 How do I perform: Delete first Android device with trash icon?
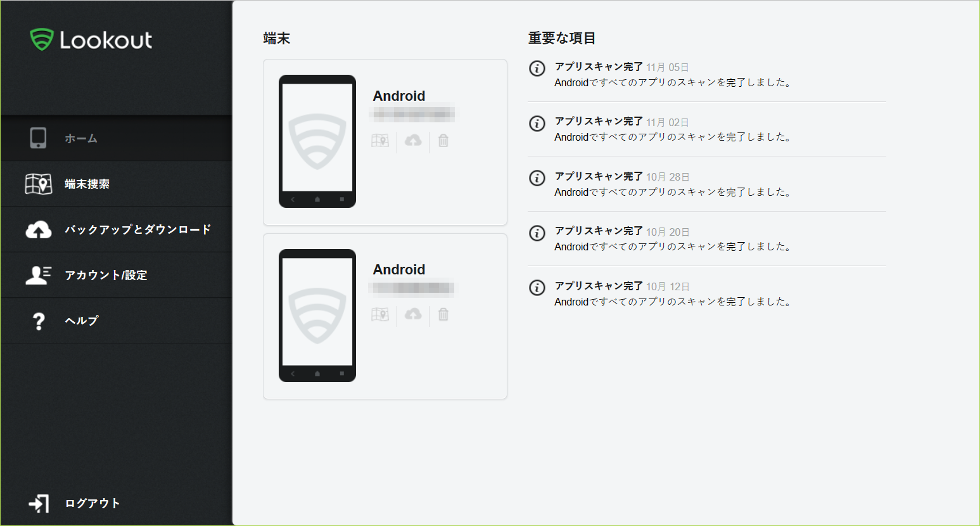443,141
